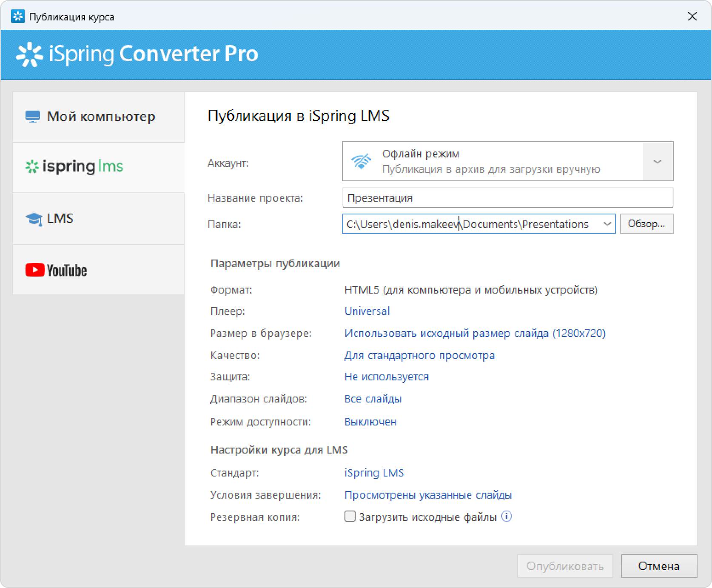Select the ispring lms tab
Viewport: 712px width, 588px height.
[x=98, y=168]
